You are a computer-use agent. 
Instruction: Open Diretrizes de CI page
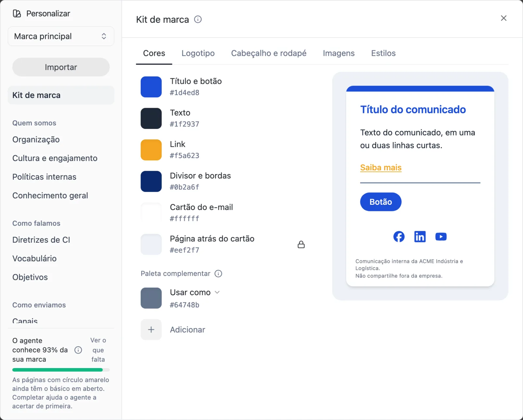coord(41,240)
